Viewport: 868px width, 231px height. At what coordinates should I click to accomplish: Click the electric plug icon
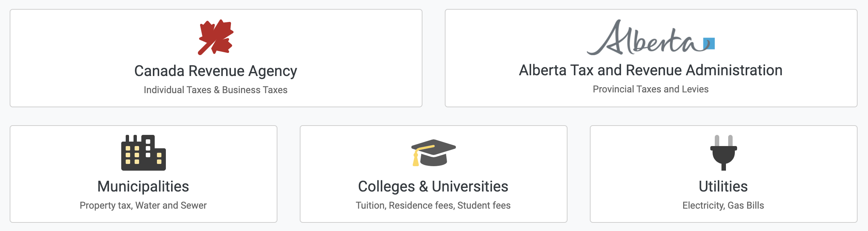tap(723, 153)
